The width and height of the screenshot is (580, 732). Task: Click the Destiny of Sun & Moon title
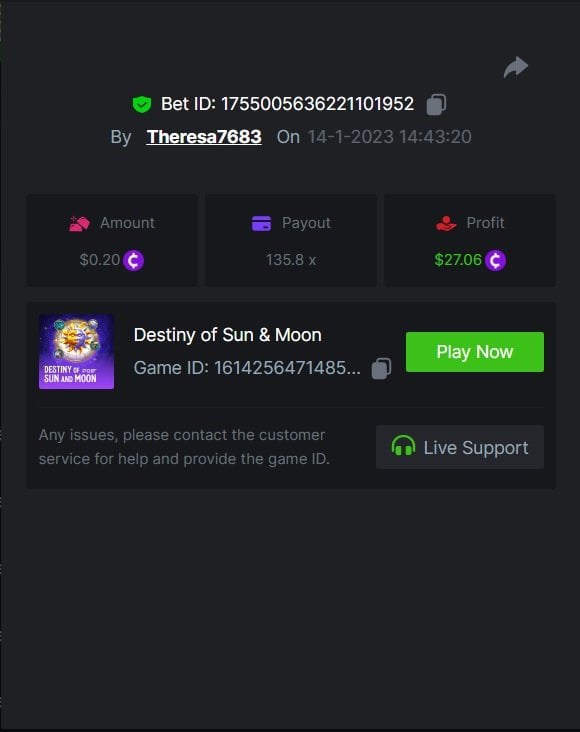tap(227, 335)
